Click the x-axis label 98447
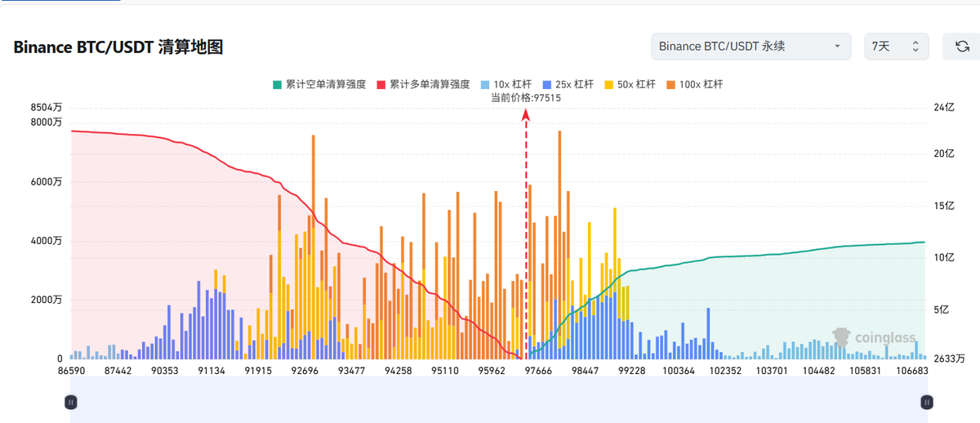980x423 pixels. click(586, 370)
